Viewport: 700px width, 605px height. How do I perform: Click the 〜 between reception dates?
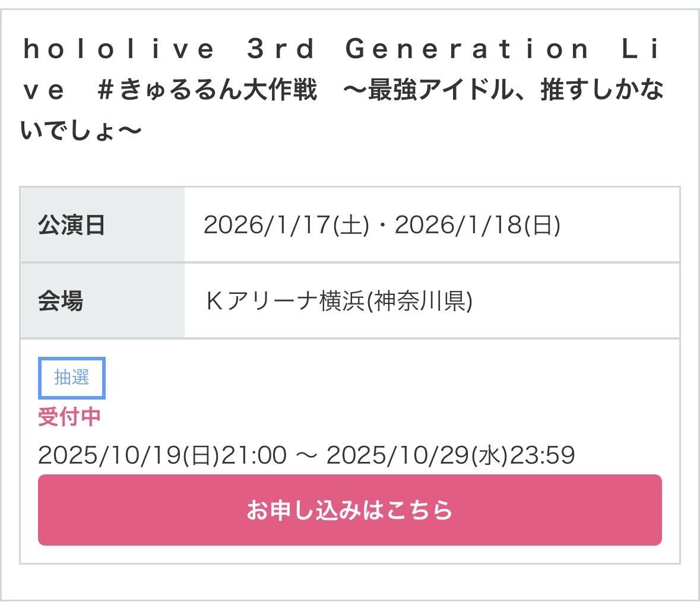tap(306, 455)
